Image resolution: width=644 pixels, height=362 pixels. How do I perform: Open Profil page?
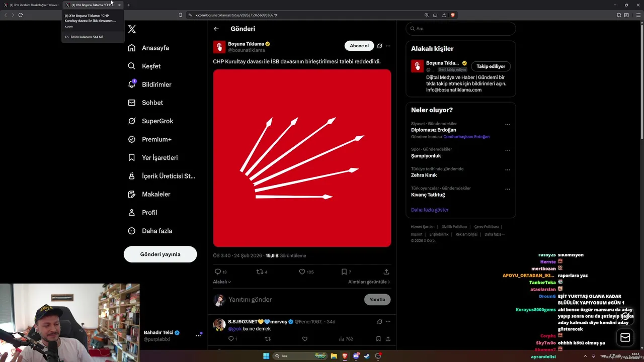pyautogui.click(x=143, y=213)
